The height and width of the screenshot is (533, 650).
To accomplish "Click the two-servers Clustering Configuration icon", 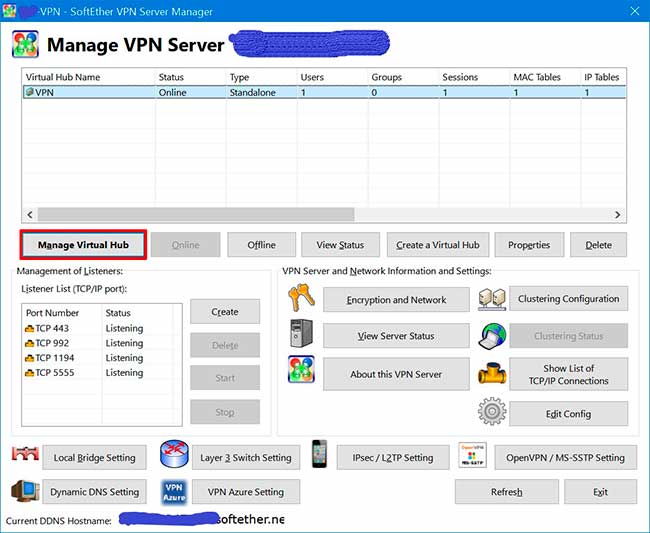I will tap(492, 299).
